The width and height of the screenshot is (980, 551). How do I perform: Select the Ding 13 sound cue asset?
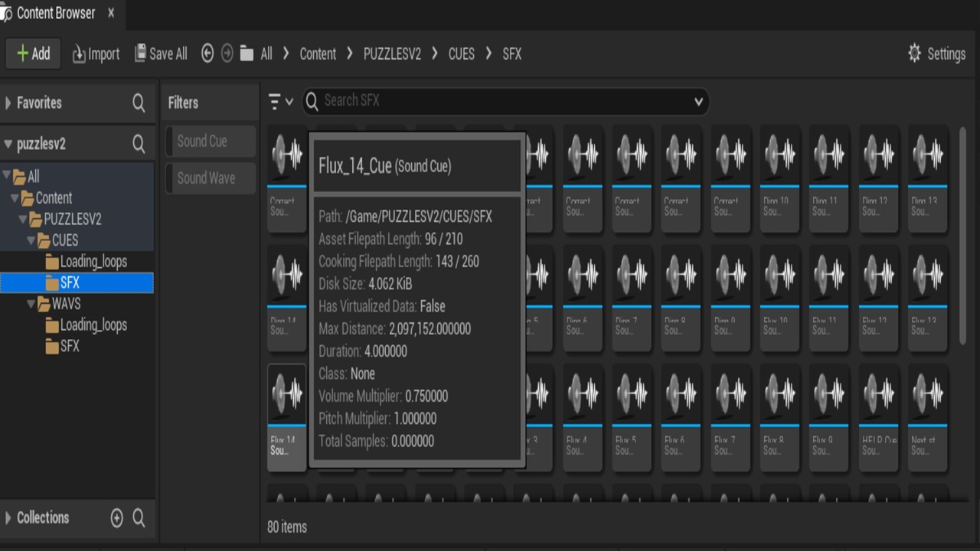927,179
